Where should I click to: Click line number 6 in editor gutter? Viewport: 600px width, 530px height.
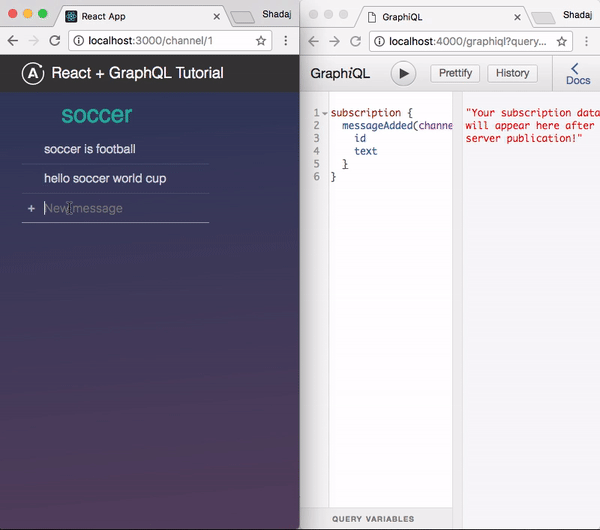pos(316,176)
